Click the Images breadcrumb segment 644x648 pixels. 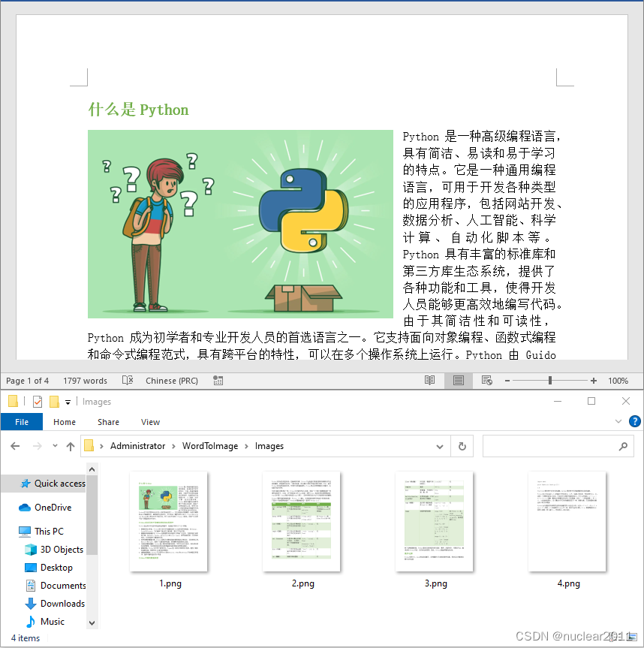pos(269,446)
